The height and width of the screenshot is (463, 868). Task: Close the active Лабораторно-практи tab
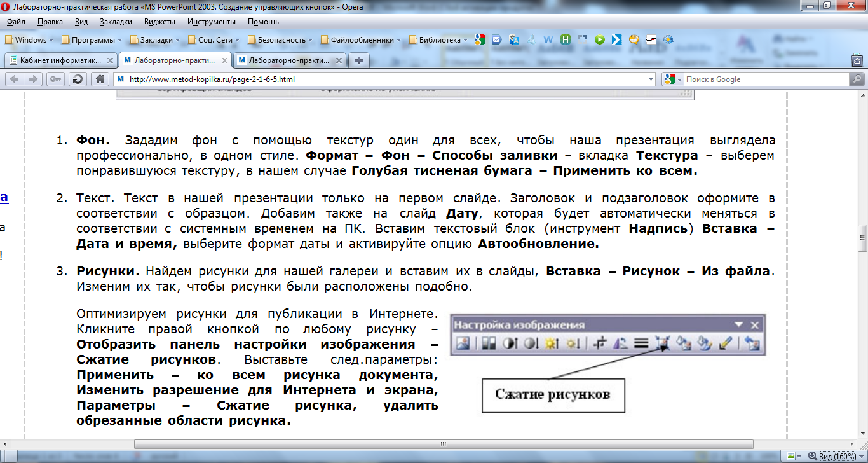pos(225,61)
